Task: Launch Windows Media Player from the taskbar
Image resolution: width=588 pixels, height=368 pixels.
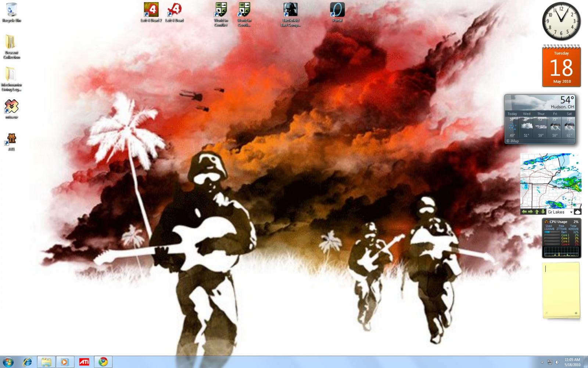Action: 65,362
